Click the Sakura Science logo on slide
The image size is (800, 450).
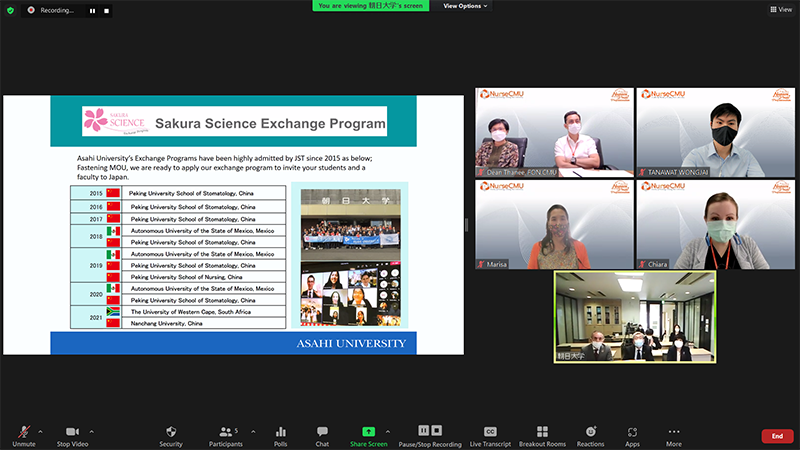[116, 121]
